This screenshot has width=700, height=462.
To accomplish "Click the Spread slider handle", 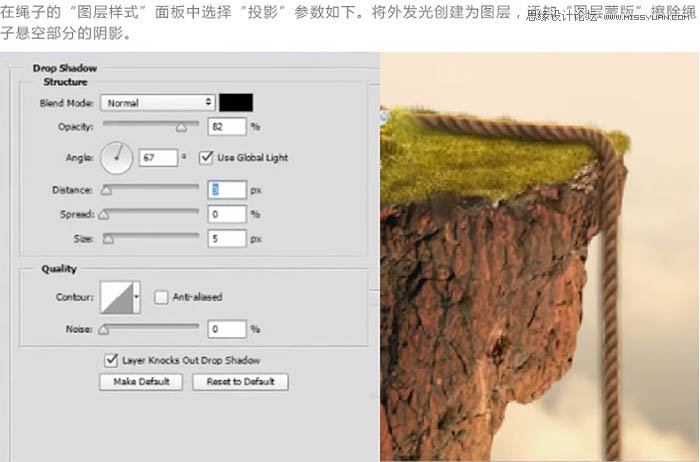I will [103, 214].
